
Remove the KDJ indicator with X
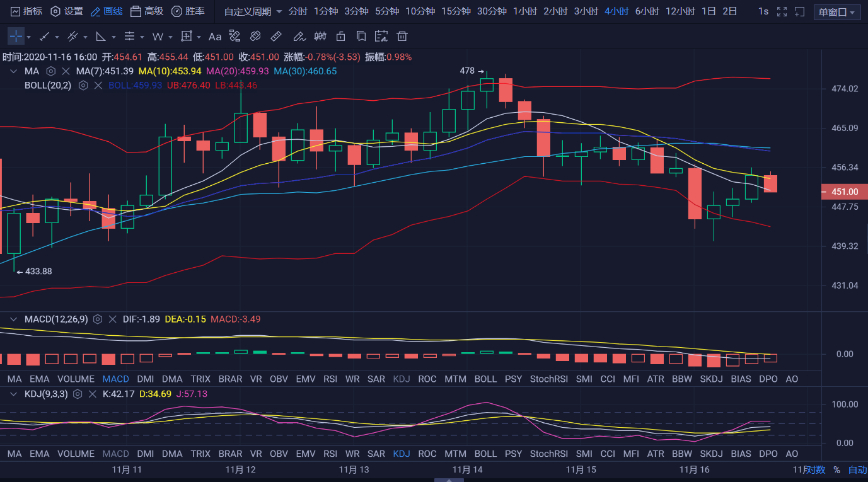(93, 394)
